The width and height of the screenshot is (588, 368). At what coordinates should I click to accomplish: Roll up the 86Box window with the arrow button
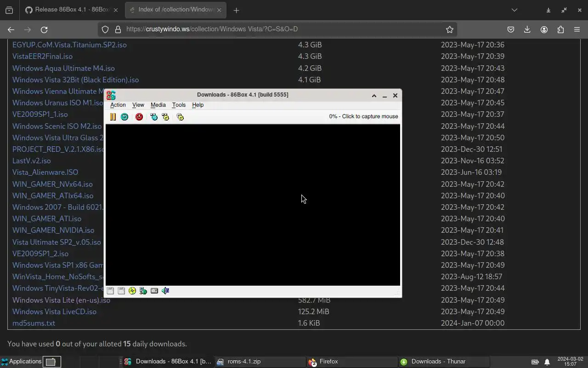tap(374, 96)
